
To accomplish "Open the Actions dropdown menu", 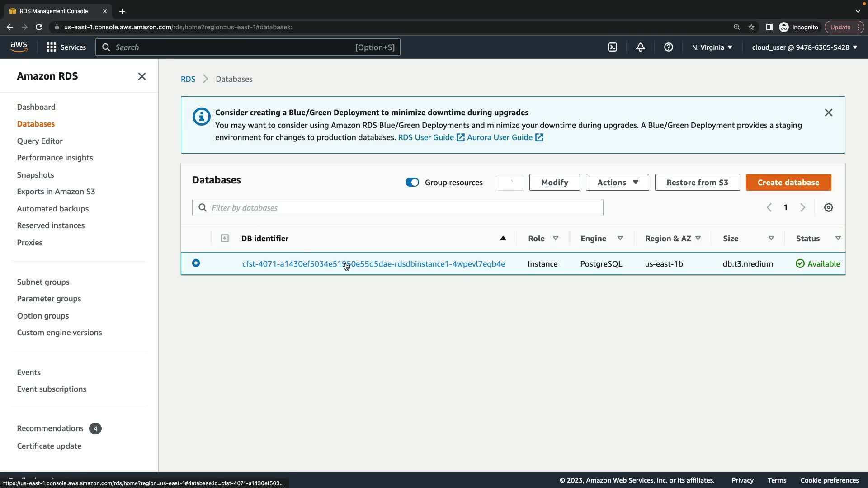I will pos(617,182).
